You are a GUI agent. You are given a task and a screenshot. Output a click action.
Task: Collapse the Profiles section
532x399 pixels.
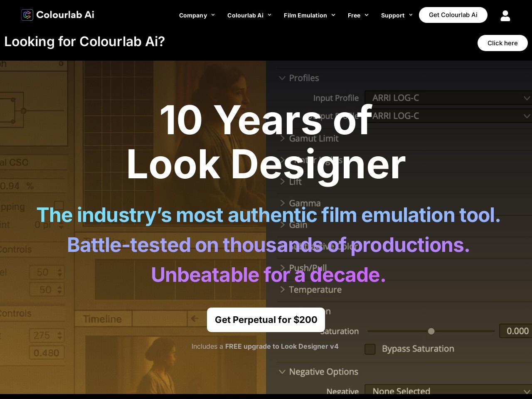pyautogui.click(x=283, y=78)
